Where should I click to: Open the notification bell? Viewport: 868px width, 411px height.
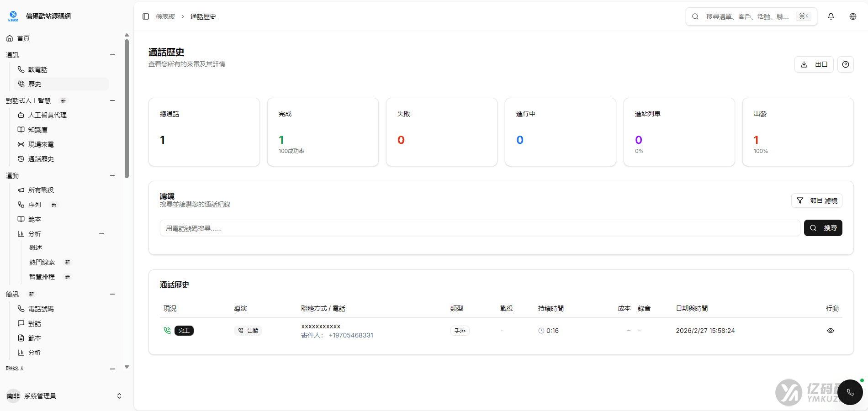(x=831, y=16)
